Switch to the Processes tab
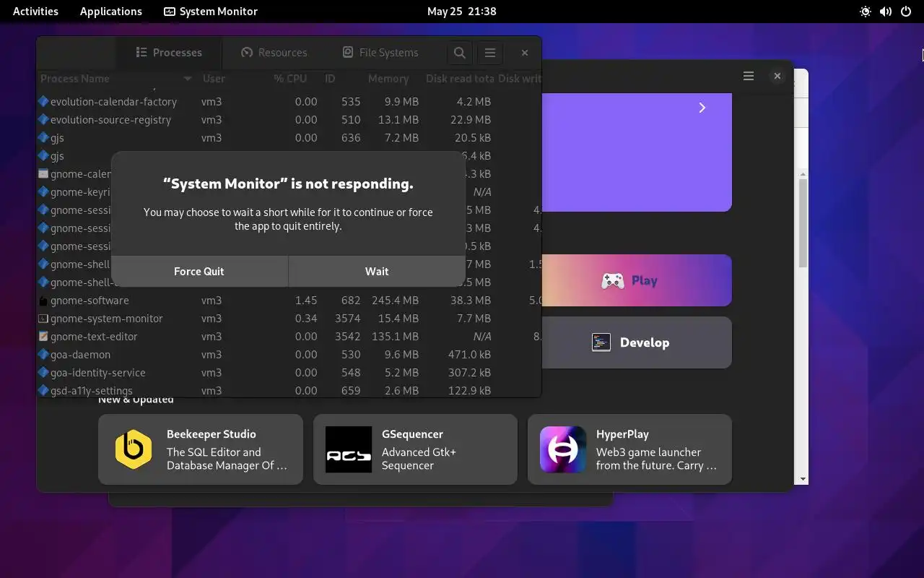 [169, 53]
